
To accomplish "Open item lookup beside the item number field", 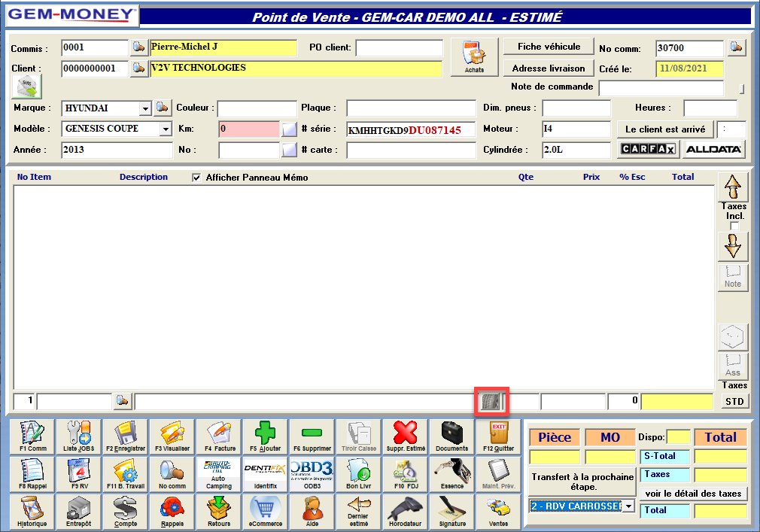I will click(122, 401).
